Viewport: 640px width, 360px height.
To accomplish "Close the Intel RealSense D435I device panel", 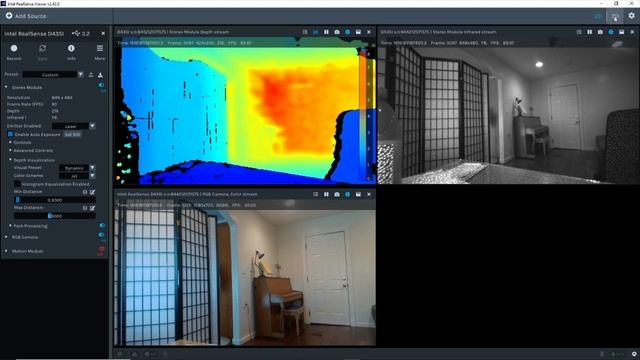I will 103,33.
